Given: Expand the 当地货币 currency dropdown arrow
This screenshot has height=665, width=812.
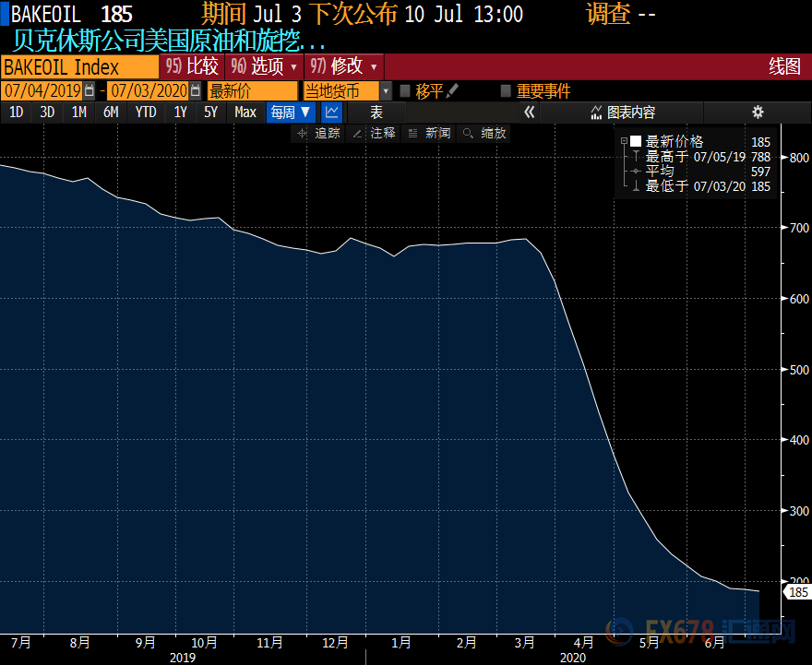Looking at the screenshot, I should (x=386, y=90).
